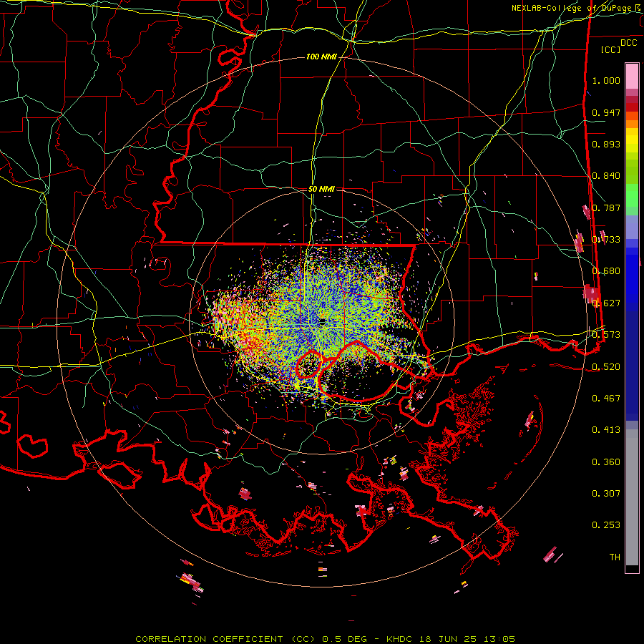The width and height of the screenshot is (644, 644).
Task: Click the 0.787 scale value
Action: click(606, 208)
